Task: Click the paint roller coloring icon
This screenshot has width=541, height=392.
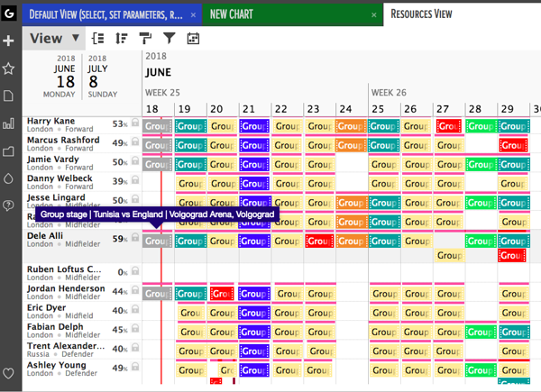Action: [x=145, y=38]
